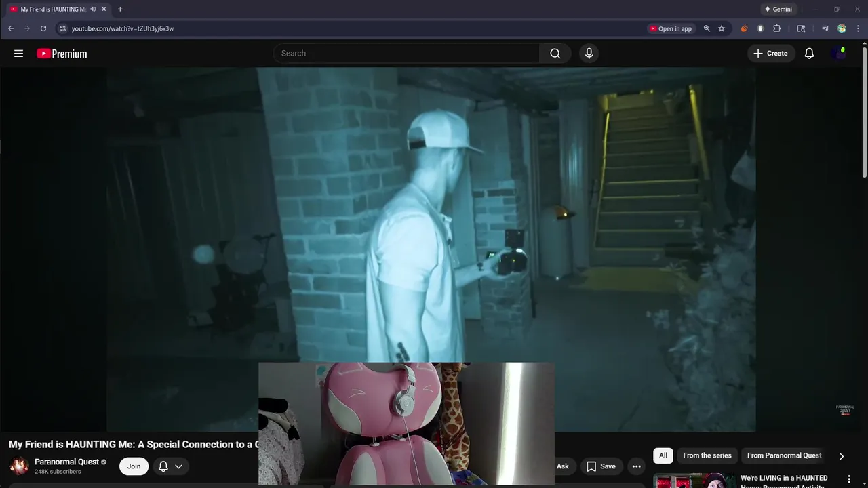Screen dimensions: 868x488
Task: Open the Chrome three-dot menu
Action: point(859,28)
